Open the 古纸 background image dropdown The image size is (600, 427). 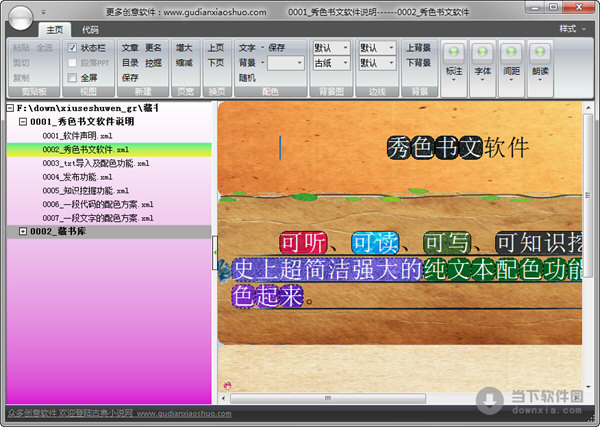tap(331, 62)
